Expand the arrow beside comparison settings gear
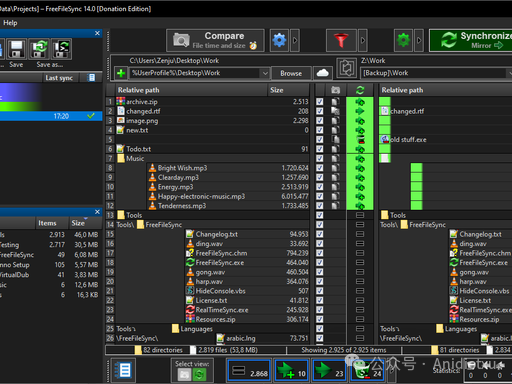Viewport: 512px width, 384px height. (x=295, y=40)
